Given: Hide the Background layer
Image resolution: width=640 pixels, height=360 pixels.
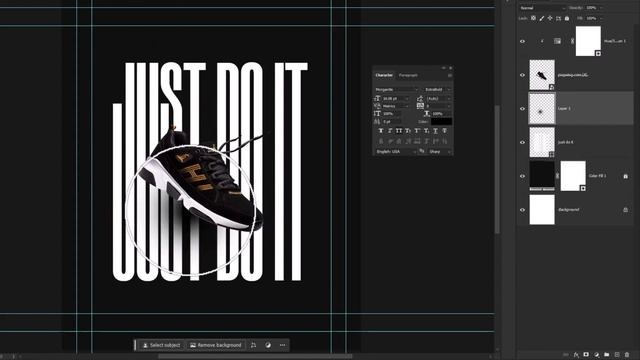Looking at the screenshot, I should pyautogui.click(x=522, y=210).
